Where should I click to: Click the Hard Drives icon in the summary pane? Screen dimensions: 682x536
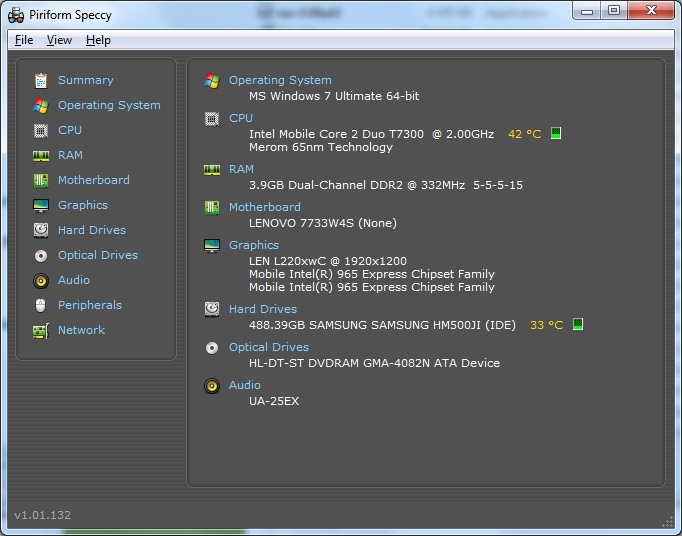[212, 309]
